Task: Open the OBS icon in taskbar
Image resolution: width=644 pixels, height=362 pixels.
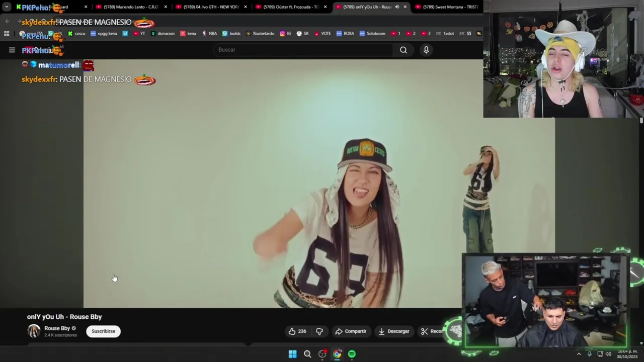Action: click(322, 354)
